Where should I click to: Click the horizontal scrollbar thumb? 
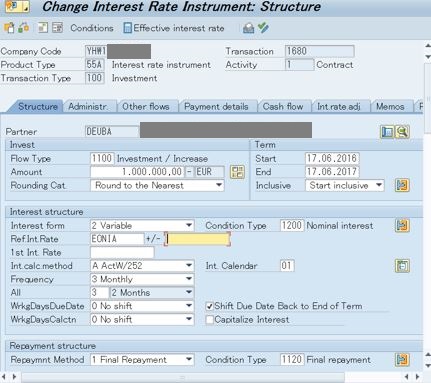(183, 377)
